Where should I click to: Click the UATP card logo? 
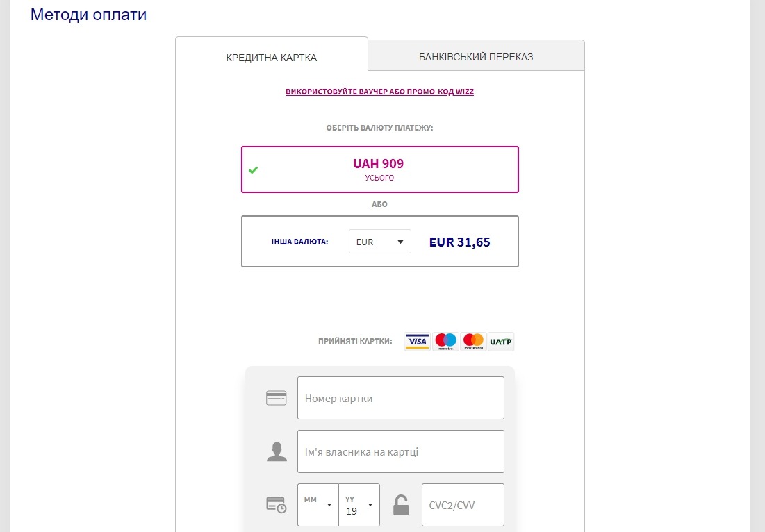[x=501, y=341]
